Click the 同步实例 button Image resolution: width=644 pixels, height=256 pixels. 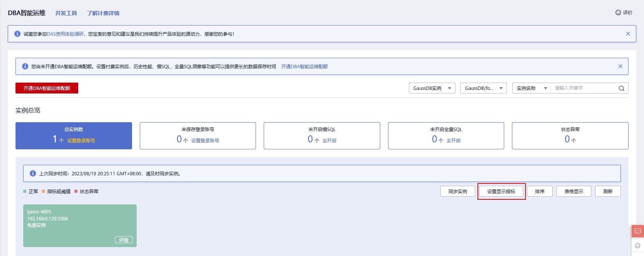[458, 191]
